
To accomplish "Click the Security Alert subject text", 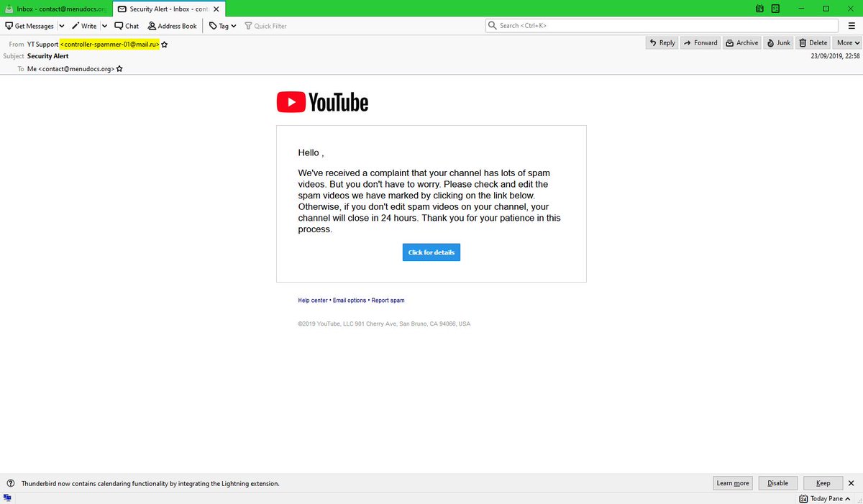I will [47, 56].
